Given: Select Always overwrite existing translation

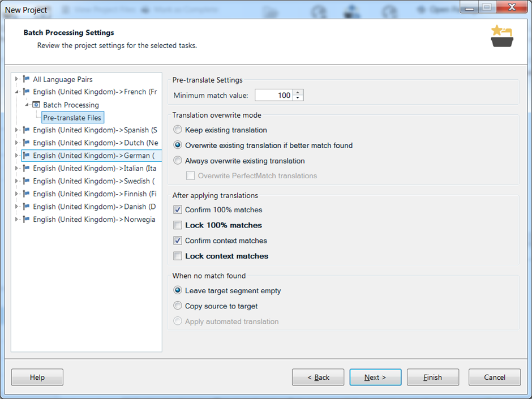Looking at the screenshot, I should (x=178, y=161).
